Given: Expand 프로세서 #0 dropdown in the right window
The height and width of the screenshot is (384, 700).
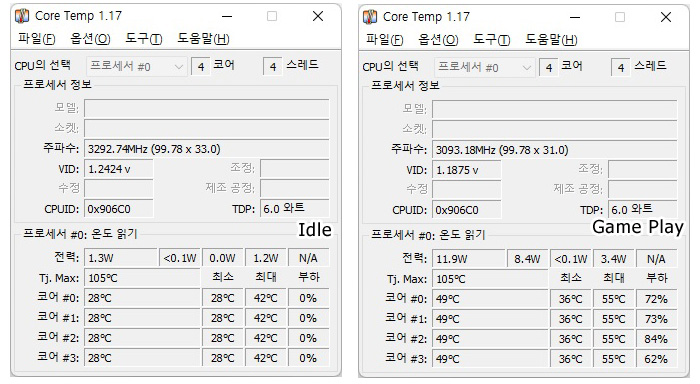Looking at the screenshot, I should click(484, 68).
